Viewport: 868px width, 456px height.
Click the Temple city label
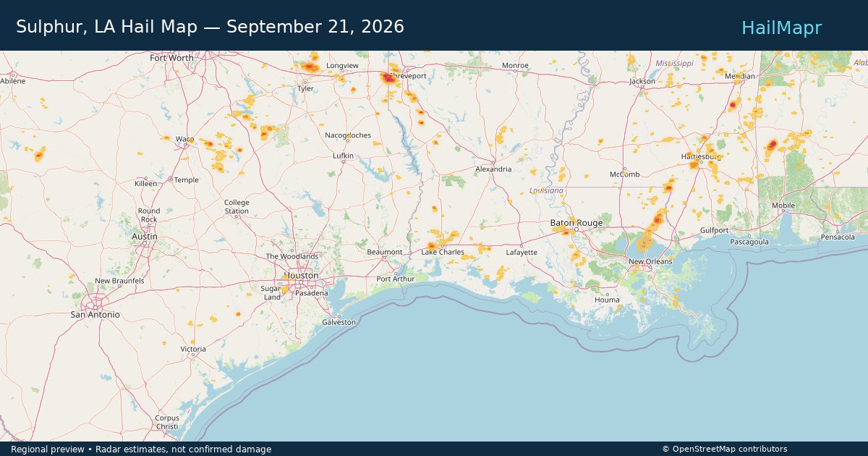186,180
